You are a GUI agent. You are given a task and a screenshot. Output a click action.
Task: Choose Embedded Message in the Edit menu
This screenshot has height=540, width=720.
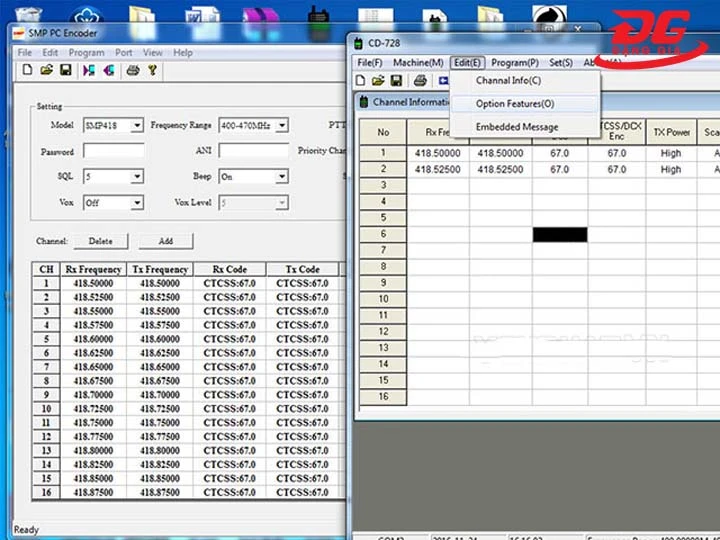pyautogui.click(x=516, y=127)
